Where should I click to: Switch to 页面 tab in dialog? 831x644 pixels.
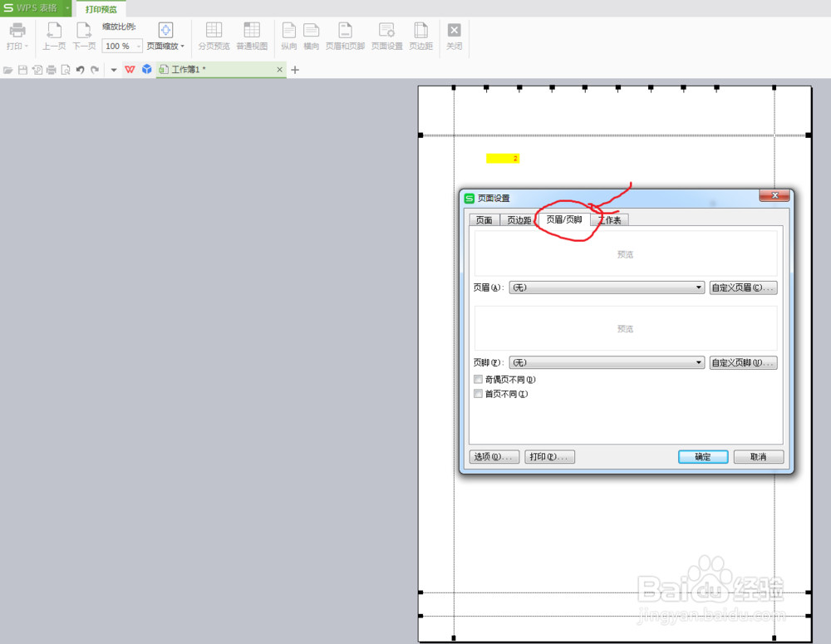pyautogui.click(x=484, y=220)
